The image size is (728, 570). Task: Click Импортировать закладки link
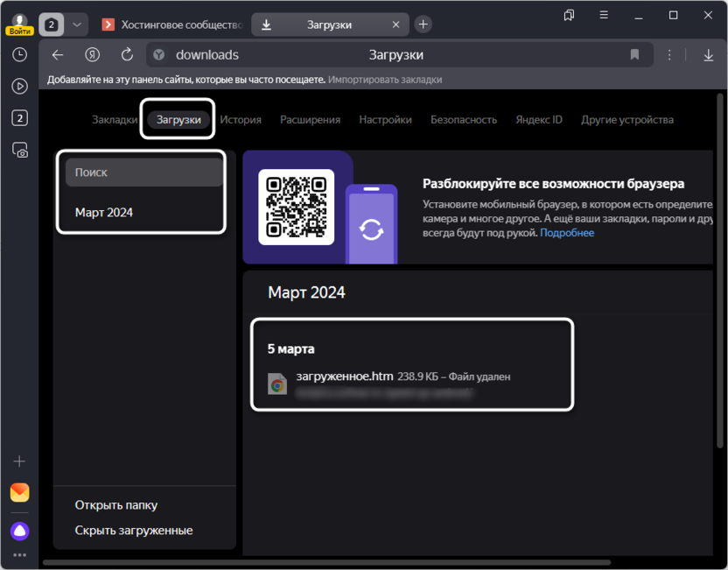pyautogui.click(x=385, y=80)
